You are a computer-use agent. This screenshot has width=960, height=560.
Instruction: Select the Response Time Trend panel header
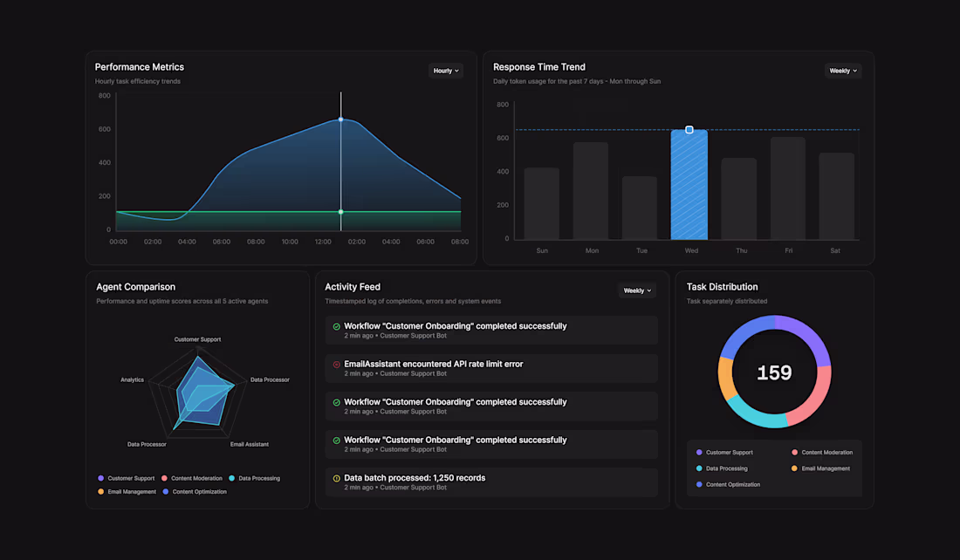(538, 66)
